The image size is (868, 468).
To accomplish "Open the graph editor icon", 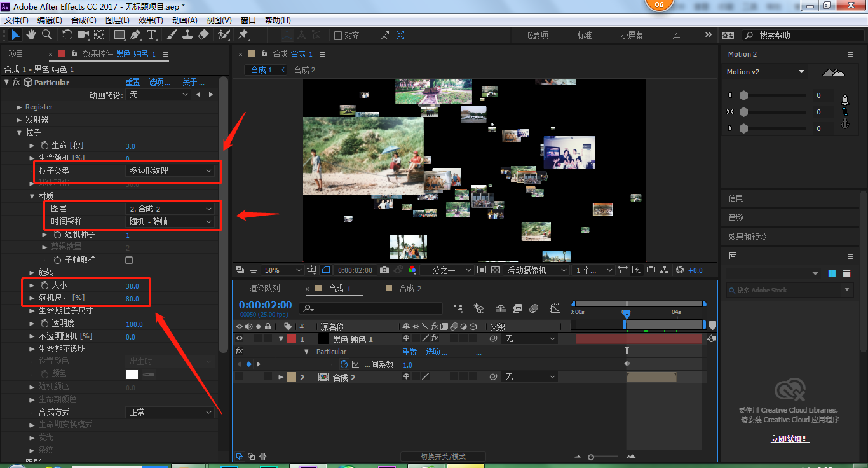I will pos(555,308).
